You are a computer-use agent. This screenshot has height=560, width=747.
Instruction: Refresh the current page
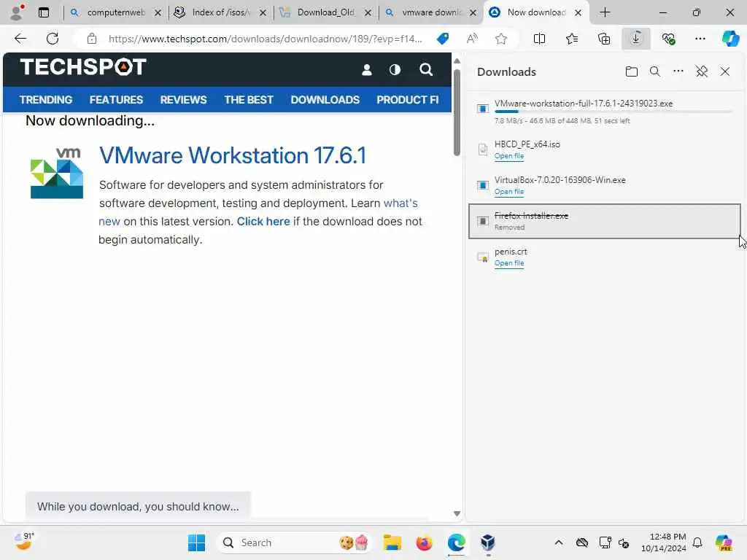click(53, 39)
